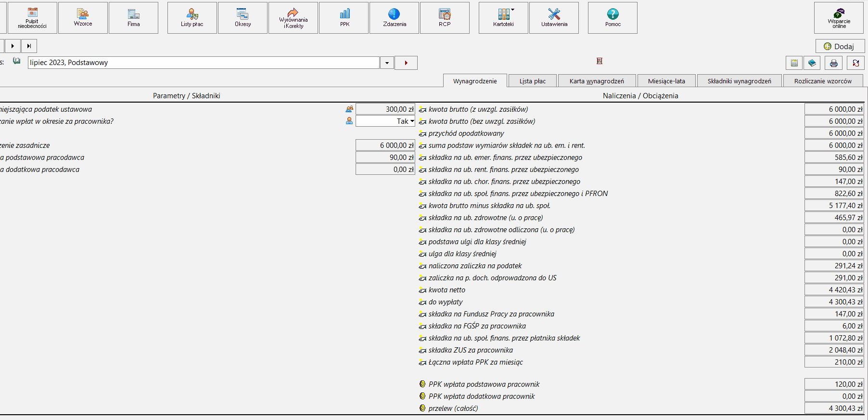Click the 300,00 zł tax relief field

(x=385, y=109)
